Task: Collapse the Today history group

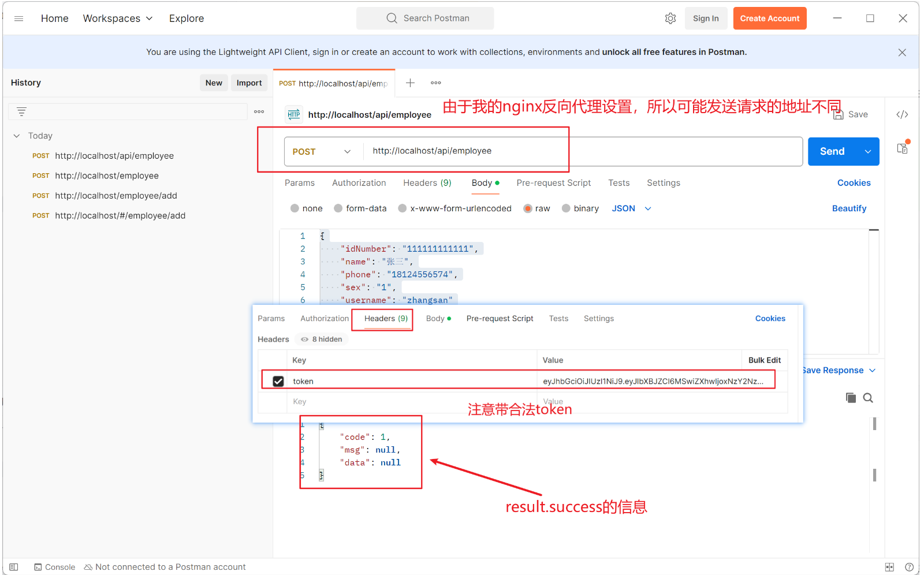Action: (17, 136)
